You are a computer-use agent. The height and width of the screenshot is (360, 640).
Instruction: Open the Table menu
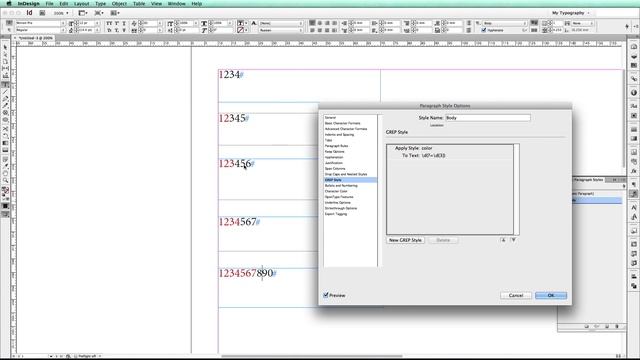click(x=139, y=4)
